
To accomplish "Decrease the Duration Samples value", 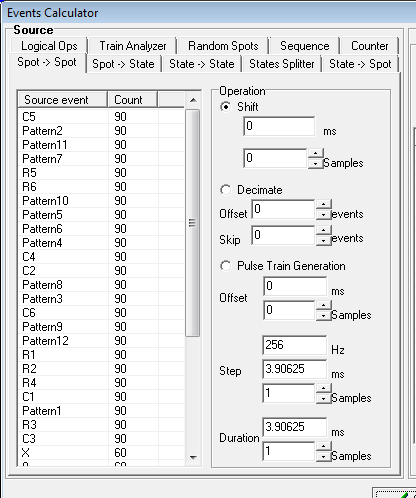I will coord(323,457).
